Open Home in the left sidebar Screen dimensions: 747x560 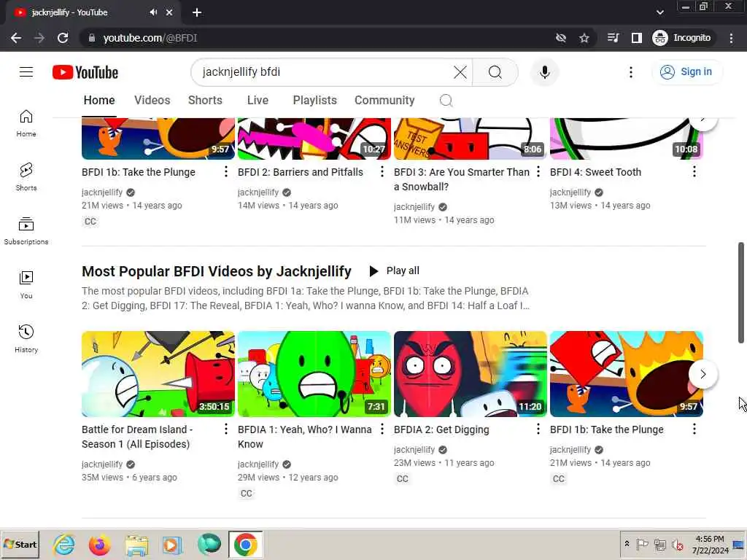coord(26,123)
